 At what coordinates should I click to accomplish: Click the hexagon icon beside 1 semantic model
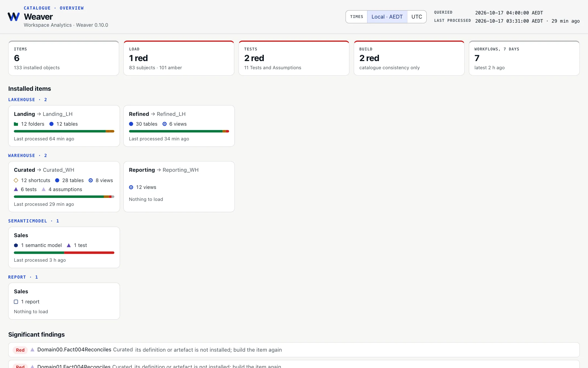click(x=16, y=245)
